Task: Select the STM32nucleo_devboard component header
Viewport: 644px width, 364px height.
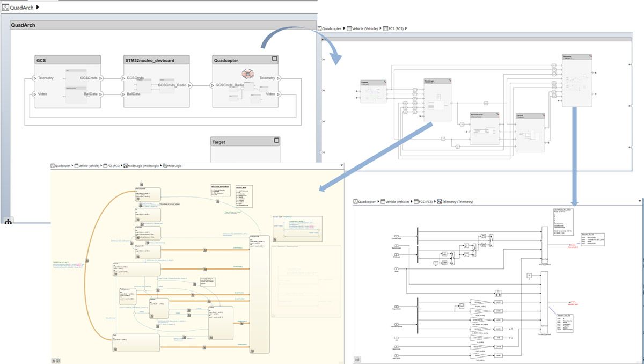Action: (155, 60)
